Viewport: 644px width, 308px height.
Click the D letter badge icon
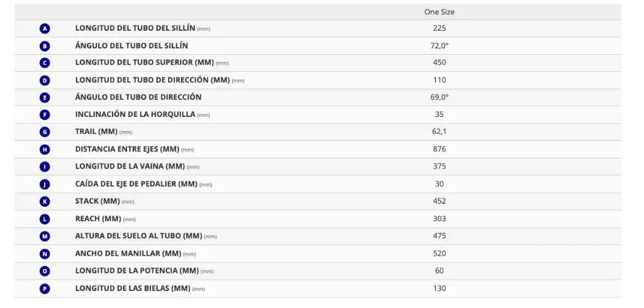tap(45, 80)
